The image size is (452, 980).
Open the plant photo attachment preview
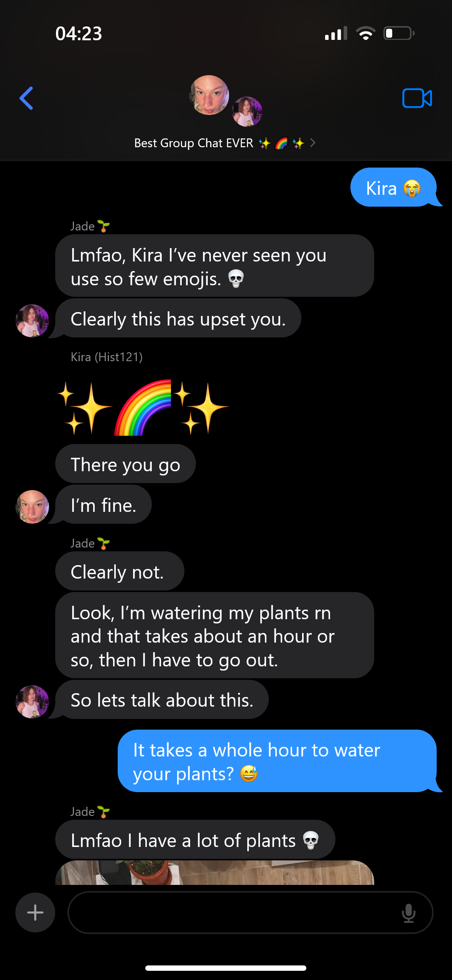pyautogui.click(x=215, y=873)
